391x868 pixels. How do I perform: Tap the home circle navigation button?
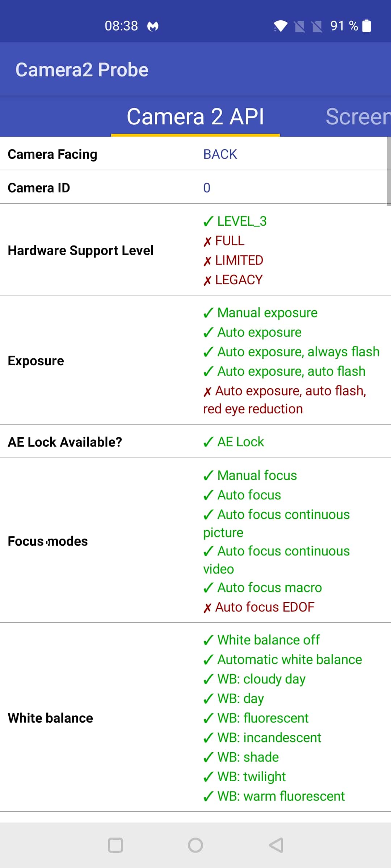[x=195, y=845]
